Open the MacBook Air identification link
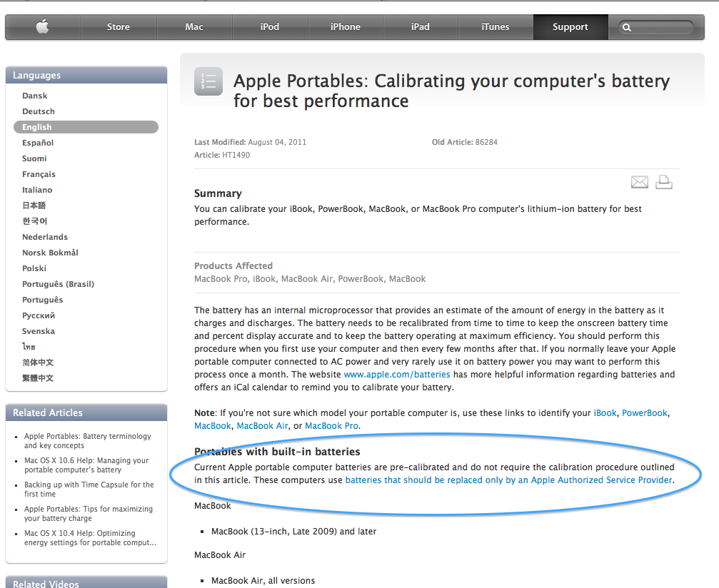The width and height of the screenshot is (719, 588). 262,426
